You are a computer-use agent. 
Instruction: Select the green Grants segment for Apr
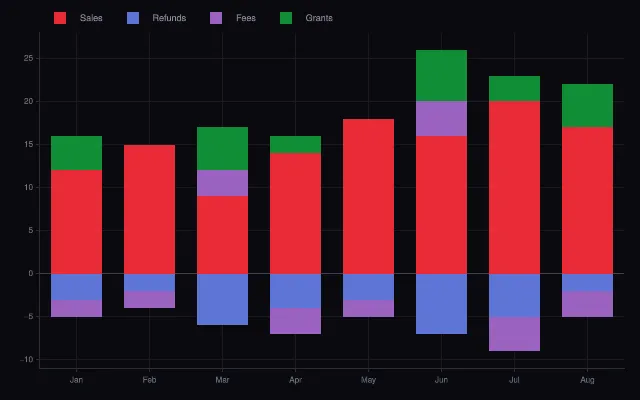coord(296,144)
